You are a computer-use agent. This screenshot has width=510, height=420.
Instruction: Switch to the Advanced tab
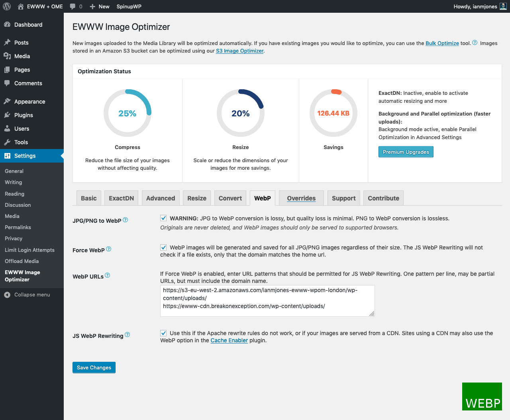(161, 198)
